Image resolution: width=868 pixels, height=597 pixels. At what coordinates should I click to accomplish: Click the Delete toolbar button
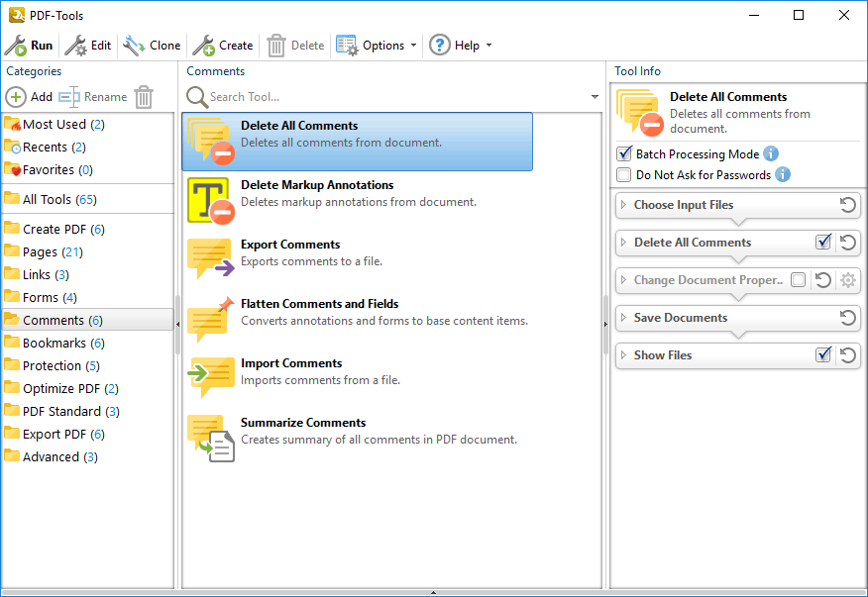click(295, 46)
